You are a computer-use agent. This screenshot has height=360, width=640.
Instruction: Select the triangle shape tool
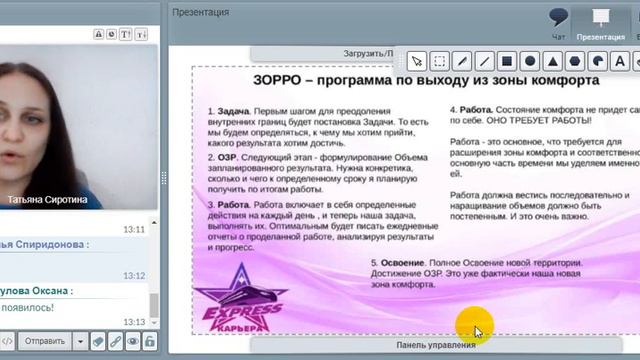click(x=553, y=61)
